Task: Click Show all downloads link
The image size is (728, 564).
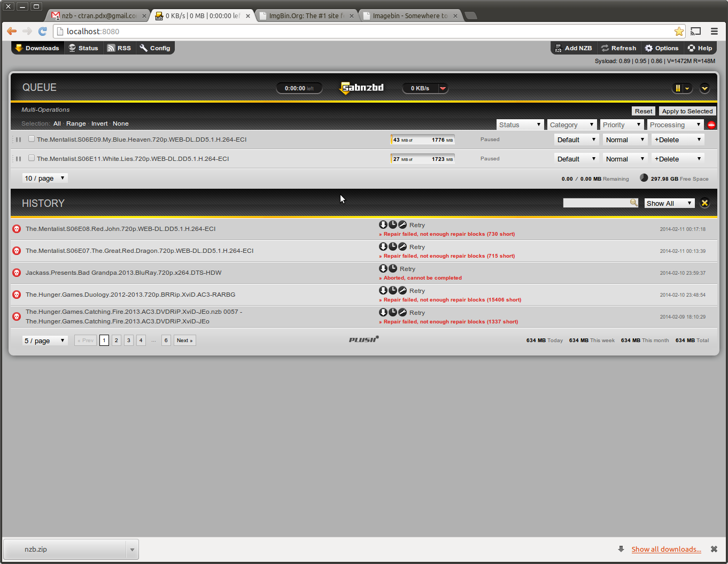Action: coord(666,550)
